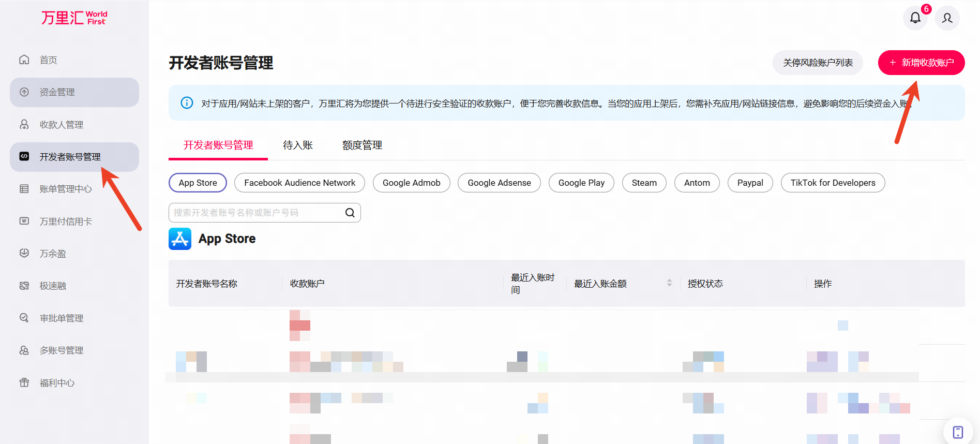Click the 万里汇 WorldFirst logo
The image size is (980, 444).
(74, 18)
